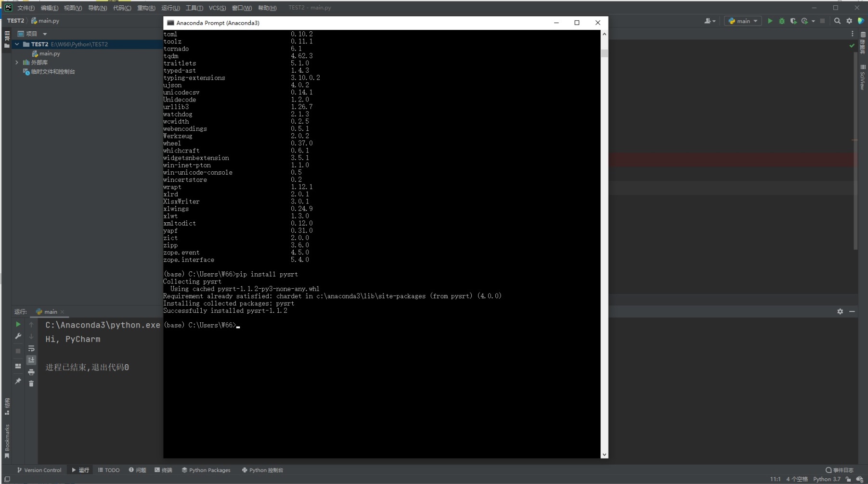The height and width of the screenshot is (484, 868).
Task: Toggle soft-wrap in the run console
Action: [x=31, y=348]
